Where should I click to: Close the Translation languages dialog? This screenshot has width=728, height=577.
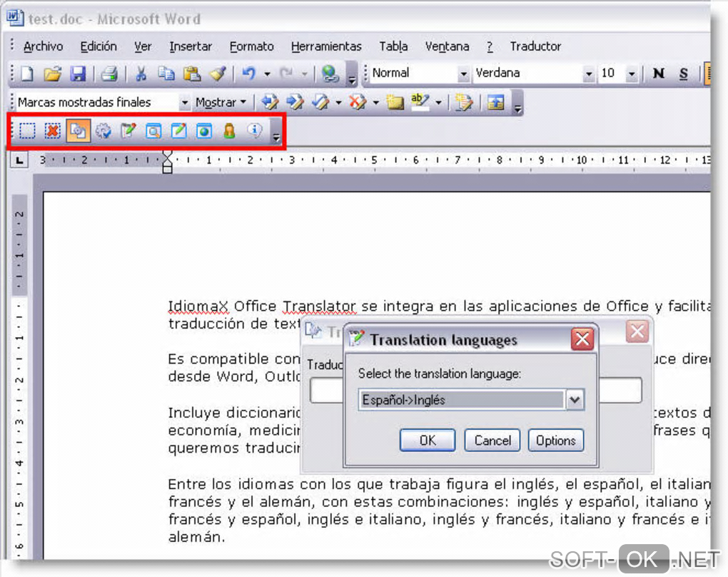tap(582, 339)
